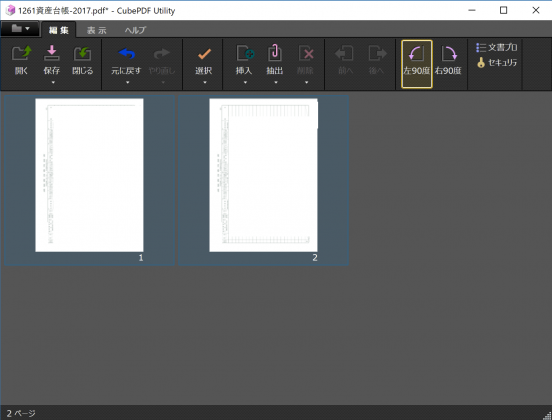Open the folder file menu button

(x=20, y=29)
